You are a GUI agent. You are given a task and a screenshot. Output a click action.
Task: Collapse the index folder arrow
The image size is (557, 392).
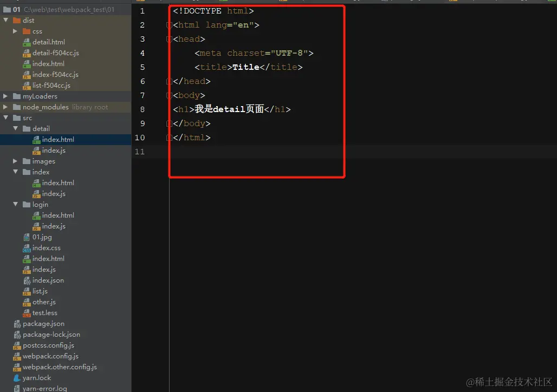tap(15, 172)
